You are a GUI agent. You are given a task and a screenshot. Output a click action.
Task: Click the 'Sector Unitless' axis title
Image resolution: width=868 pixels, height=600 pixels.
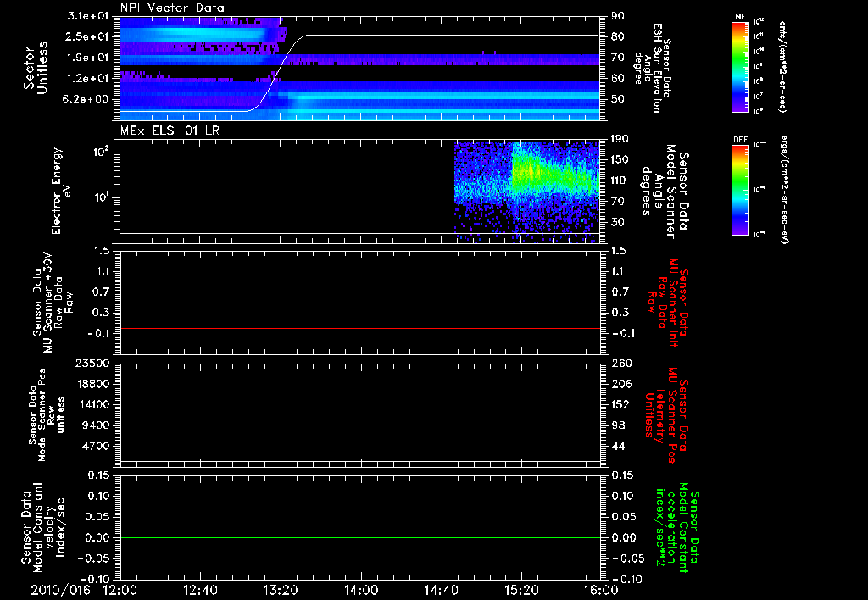point(36,68)
